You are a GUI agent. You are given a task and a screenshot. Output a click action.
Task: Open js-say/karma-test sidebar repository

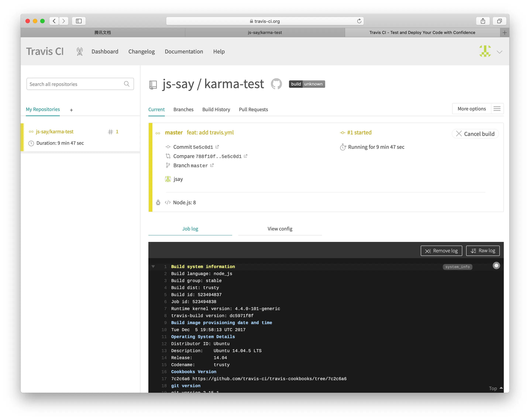tap(55, 132)
